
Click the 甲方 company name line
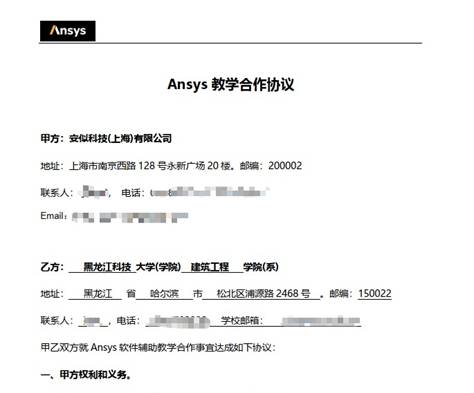(106, 138)
